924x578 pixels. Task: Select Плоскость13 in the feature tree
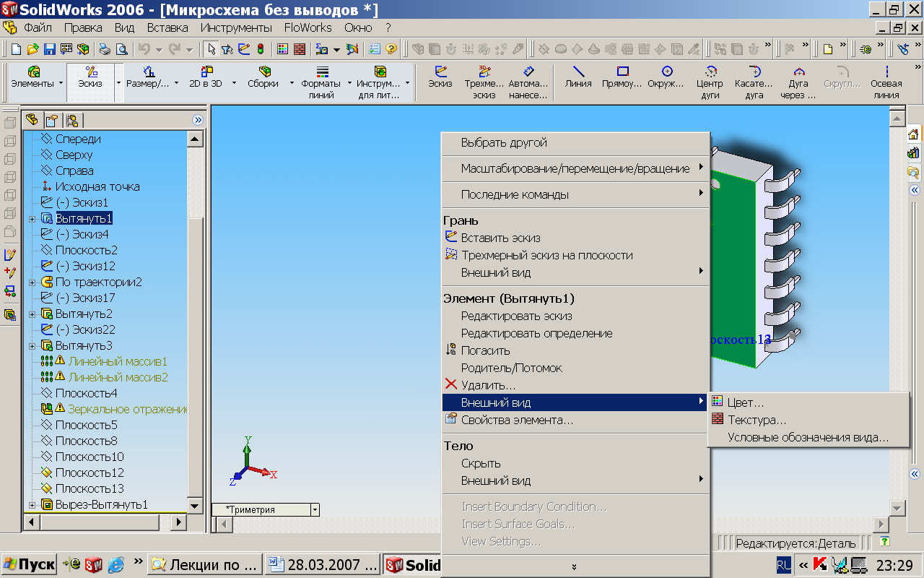[90, 488]
